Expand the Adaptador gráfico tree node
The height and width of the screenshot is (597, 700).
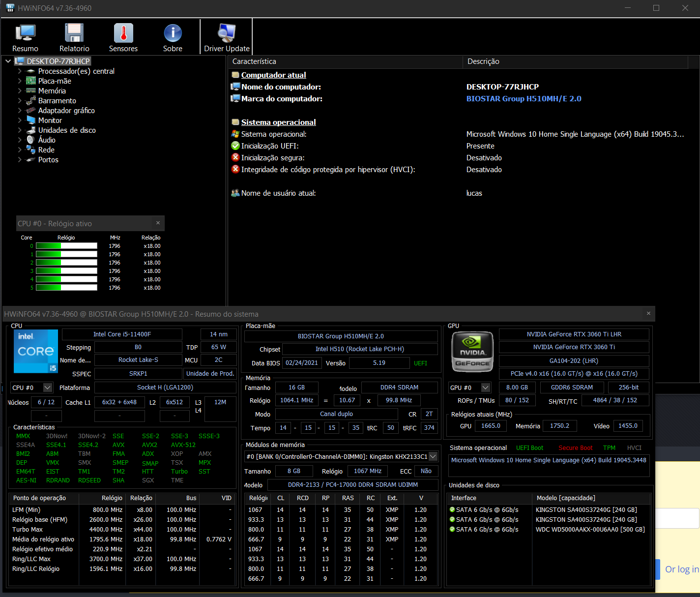click(20, 110)
